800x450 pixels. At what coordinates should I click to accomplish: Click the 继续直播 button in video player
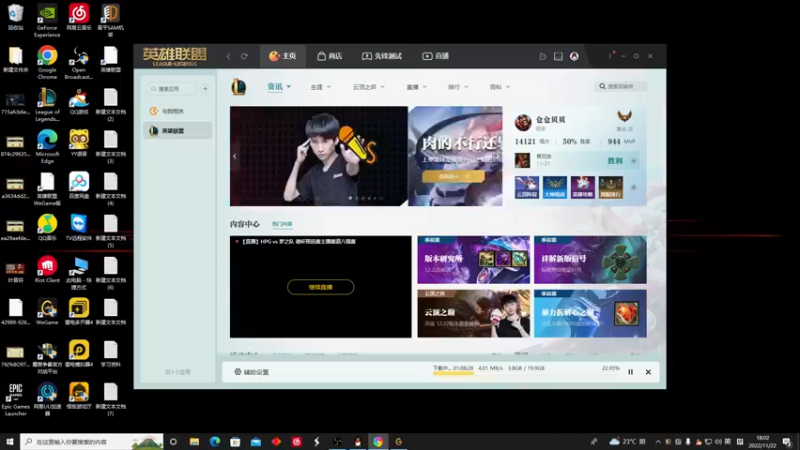point(320,287)
